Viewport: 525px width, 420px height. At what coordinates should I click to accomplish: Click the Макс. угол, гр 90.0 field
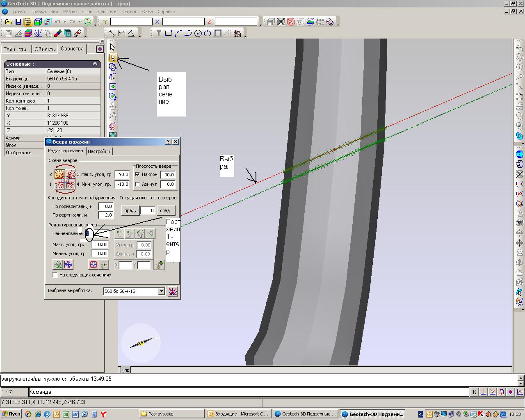coord(122,174)
